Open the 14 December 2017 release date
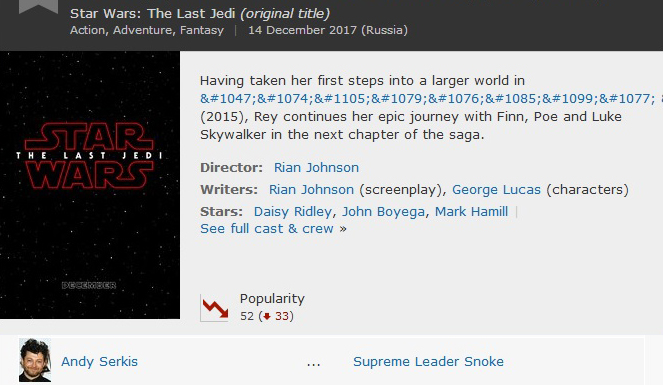The width and height of the screenshot is (663, 385). coord(328,30)
